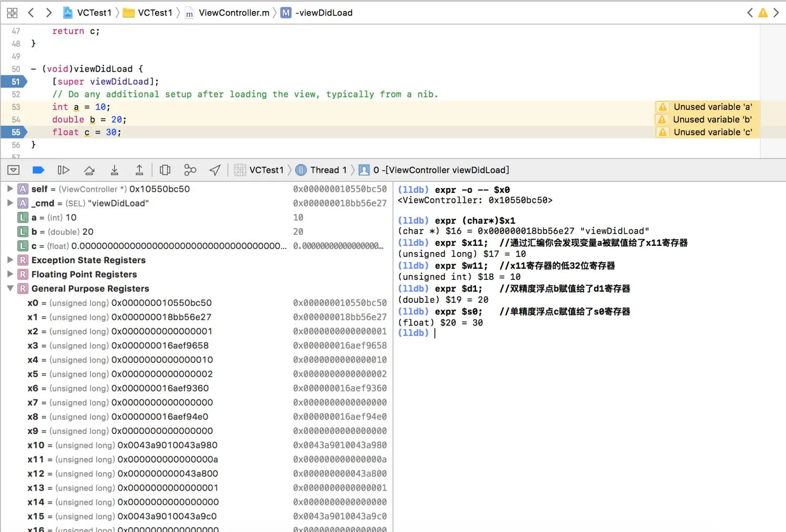Select register x8 row
The height and width of the screenshot is (532, 786).
196,417
